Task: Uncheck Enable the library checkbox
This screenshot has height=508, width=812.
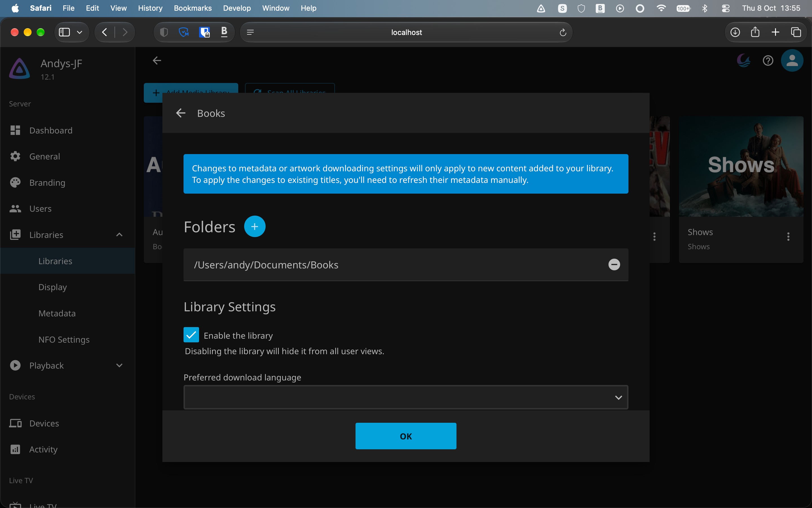Action: (x=191, y=335)
